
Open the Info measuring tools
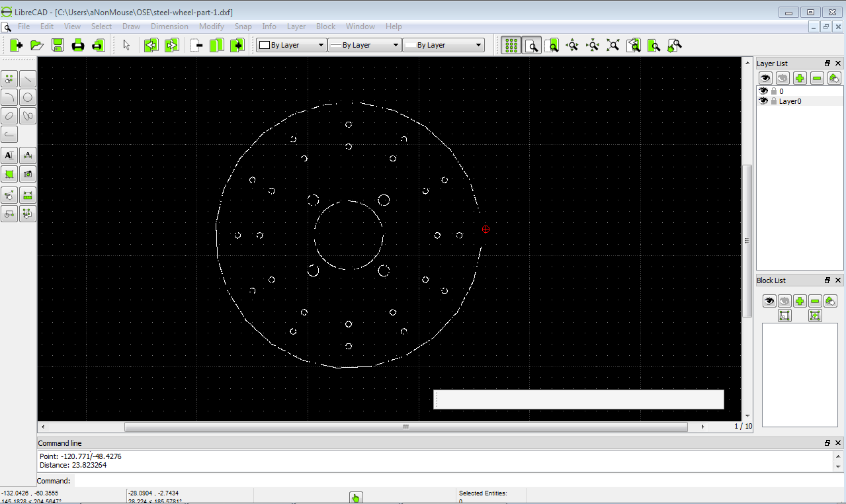click(28, 194)
